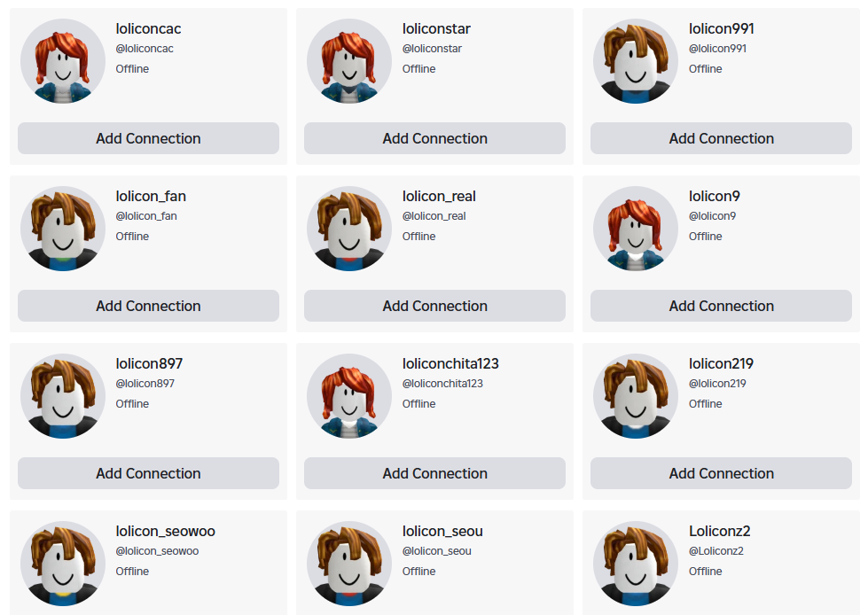Open the lolicon_seou avatar thumbnail
The width and height of the screenshot is (868, 615).
[x=349, y=564]
